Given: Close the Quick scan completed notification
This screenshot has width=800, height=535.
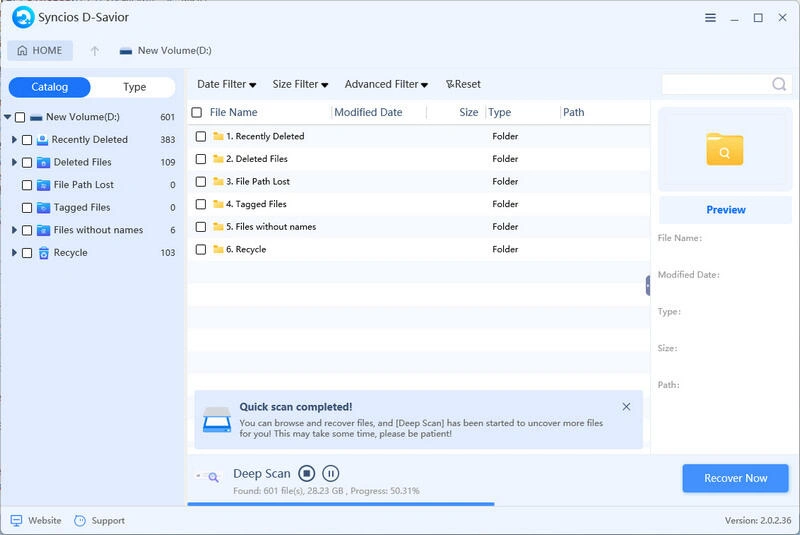Looking at the screenshot, I should (626, 407).
